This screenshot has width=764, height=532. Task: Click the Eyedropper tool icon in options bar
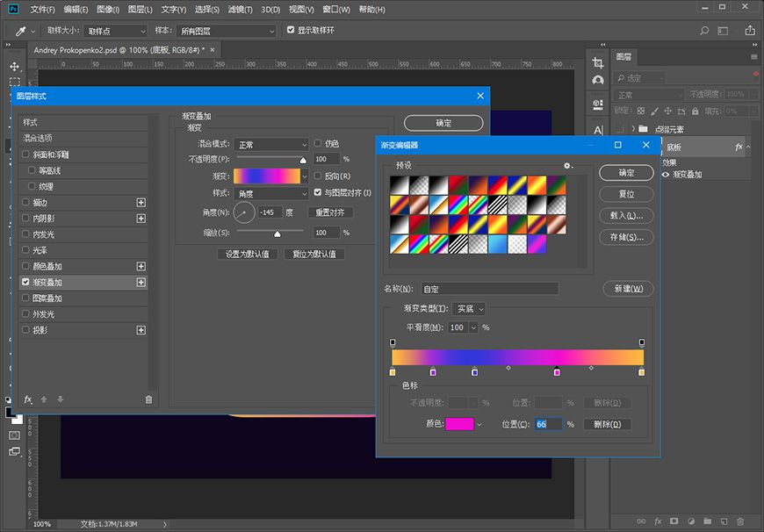(x=20, y=32)
